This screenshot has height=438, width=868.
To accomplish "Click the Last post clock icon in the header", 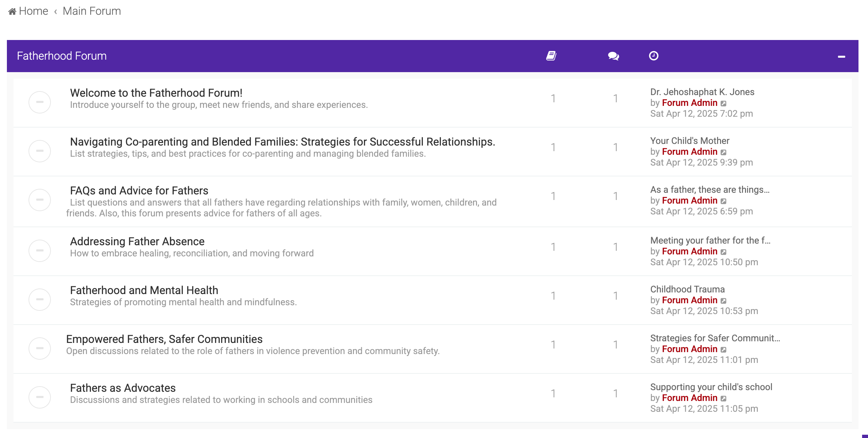I will click(x=653, y=56).
